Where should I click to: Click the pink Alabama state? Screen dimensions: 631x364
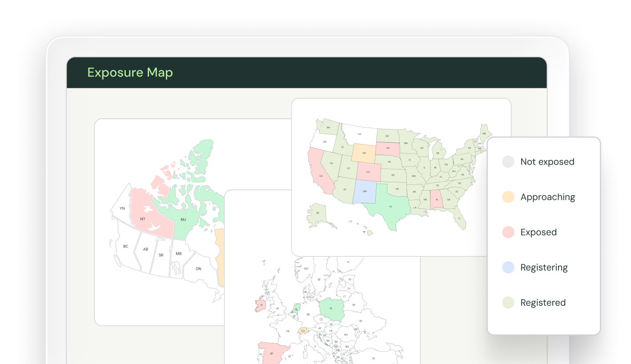pyautogui.click(x=437, y=200)
